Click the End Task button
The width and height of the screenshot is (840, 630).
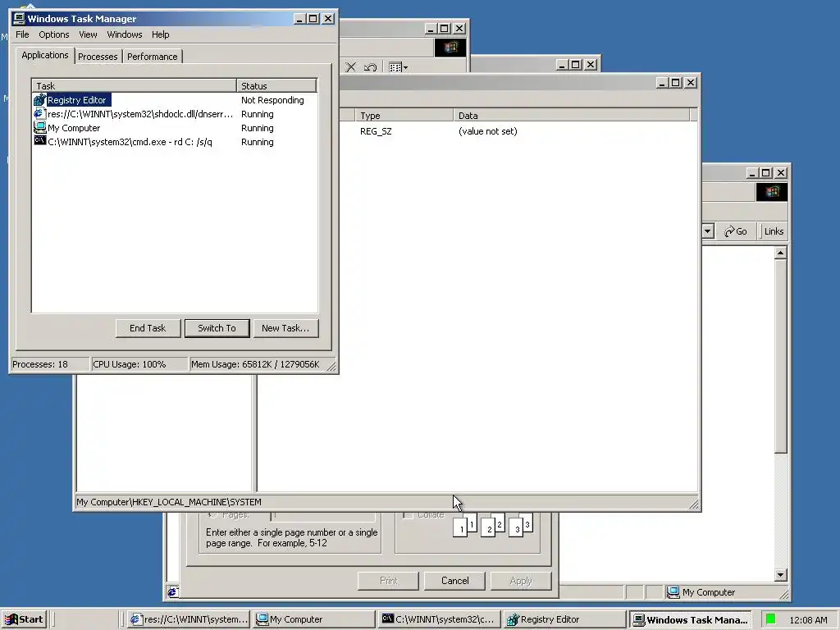pyautogui.click(x=148, y=328)
